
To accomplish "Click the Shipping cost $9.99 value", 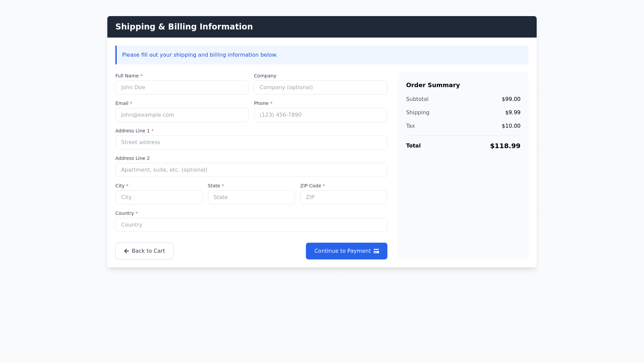I will (x=513, y=113).
